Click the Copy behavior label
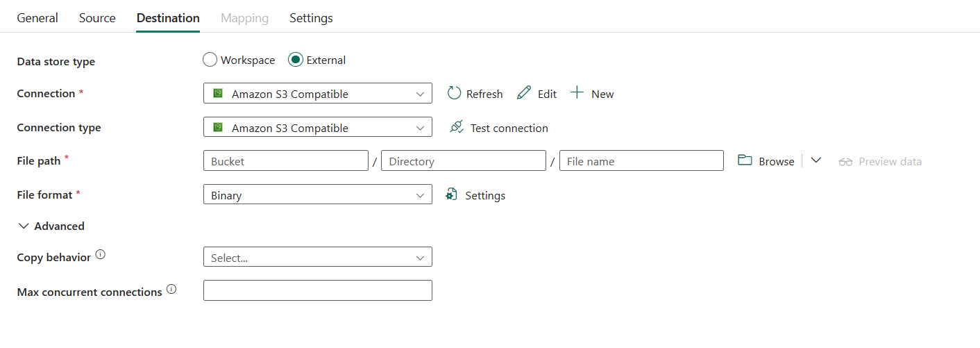980x348 pixels. pos(54,257)
